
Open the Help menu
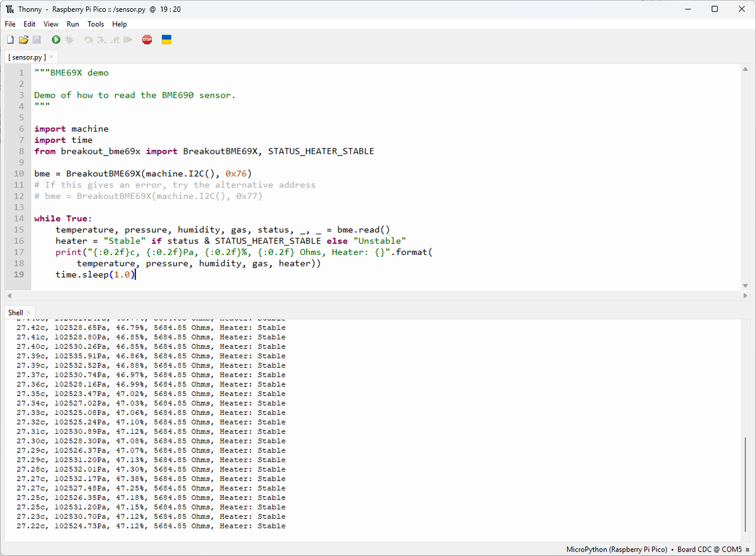click(120, 24)
